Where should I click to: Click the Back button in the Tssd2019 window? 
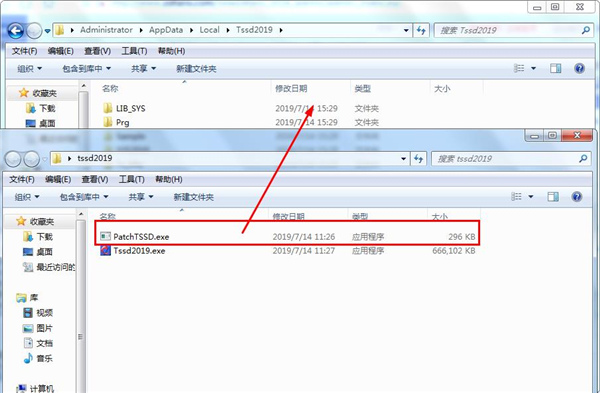[x=16, y=31]
